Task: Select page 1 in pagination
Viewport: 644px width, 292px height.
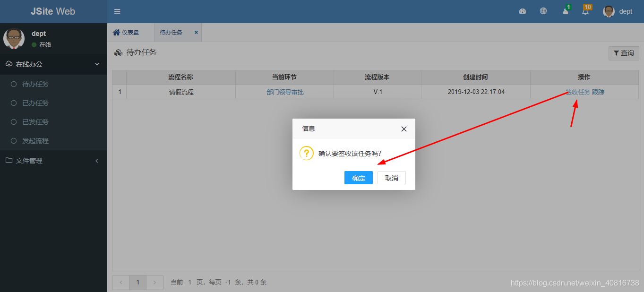Action: coord(138,283)
